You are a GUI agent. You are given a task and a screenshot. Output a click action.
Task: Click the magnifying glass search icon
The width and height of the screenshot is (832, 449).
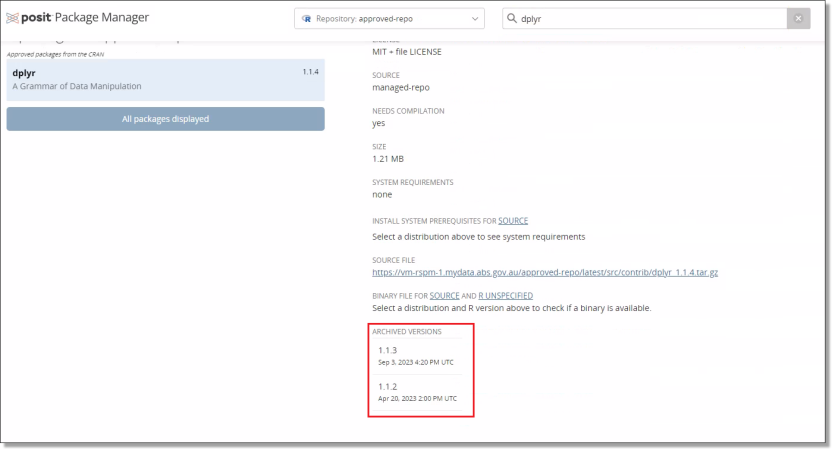click(x=511, y=19)
